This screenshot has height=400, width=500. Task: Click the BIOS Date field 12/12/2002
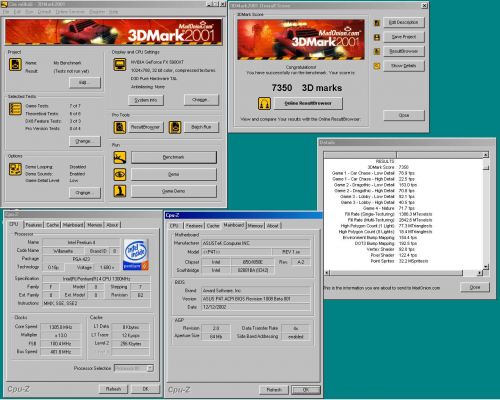pos(255,307)
